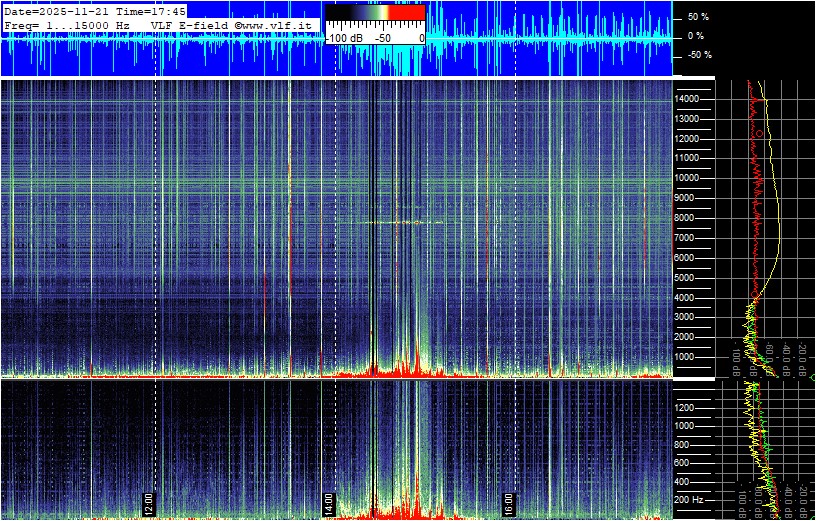Screen dimensions: 816x521
Task: Click the '50 %' amplitude axis label
Action: [x=698, y=17]
